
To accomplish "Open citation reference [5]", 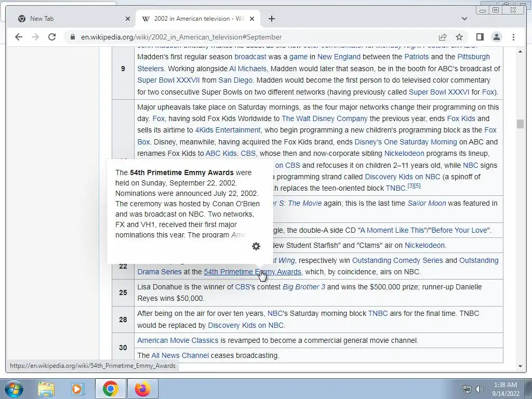I will (417, 185).
